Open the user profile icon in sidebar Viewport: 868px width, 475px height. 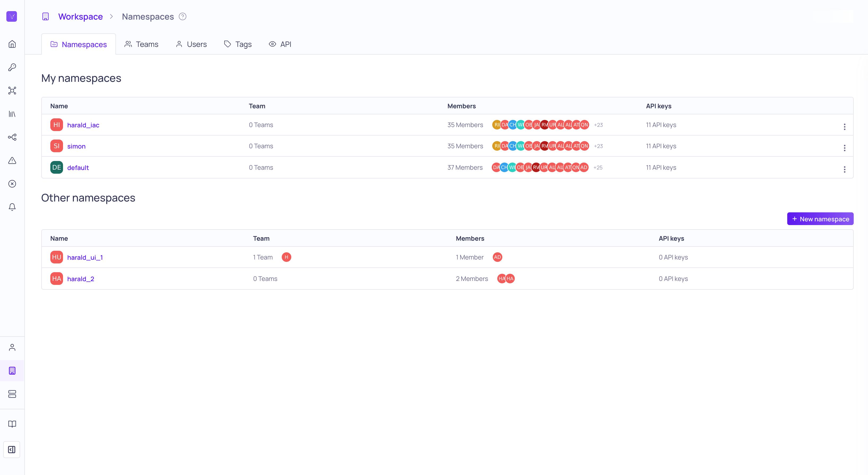[x=12, y=347]
